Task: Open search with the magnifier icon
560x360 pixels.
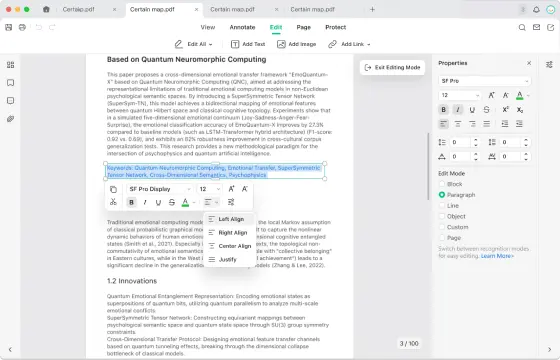Action: point(522,27)
